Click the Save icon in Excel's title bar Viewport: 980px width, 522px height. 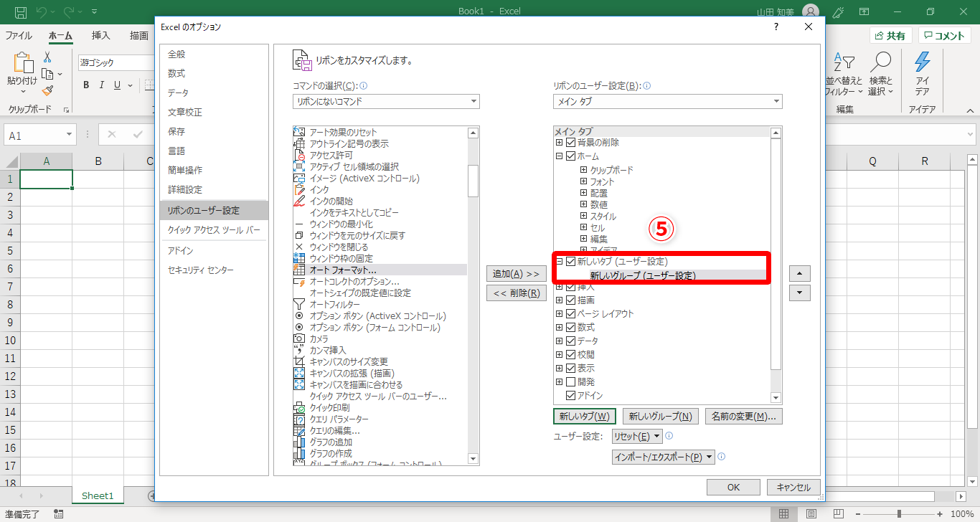pyautogui.click(x=21, y=12)
